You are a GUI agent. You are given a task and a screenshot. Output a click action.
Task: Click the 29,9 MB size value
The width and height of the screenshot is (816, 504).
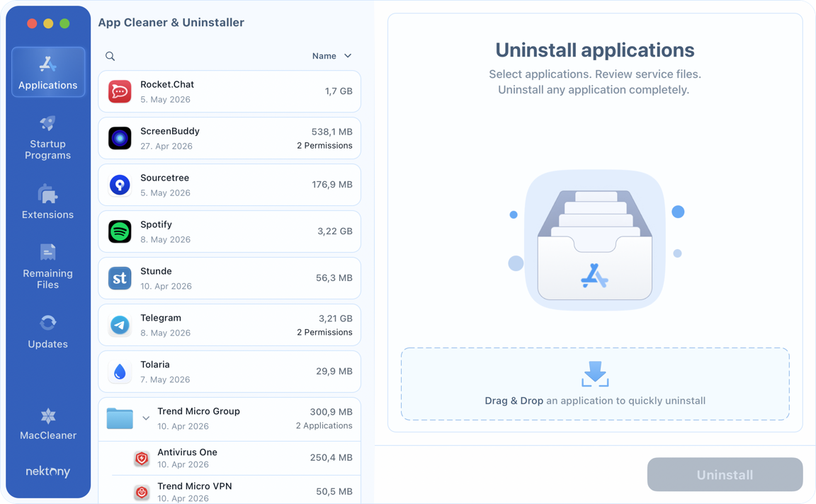(x=334, y=372)
